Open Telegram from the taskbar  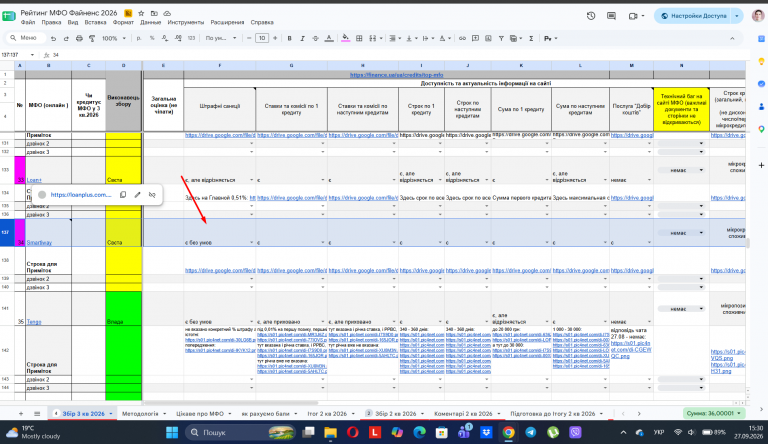pos(531,432)
